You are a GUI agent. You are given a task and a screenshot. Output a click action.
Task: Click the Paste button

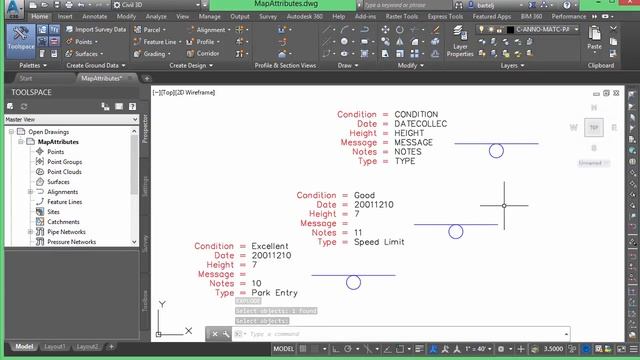(x=594, y=38)
